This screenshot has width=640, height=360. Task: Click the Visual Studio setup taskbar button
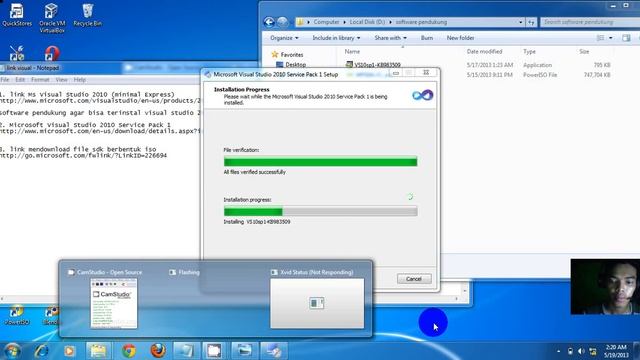[x=274, y=351]
